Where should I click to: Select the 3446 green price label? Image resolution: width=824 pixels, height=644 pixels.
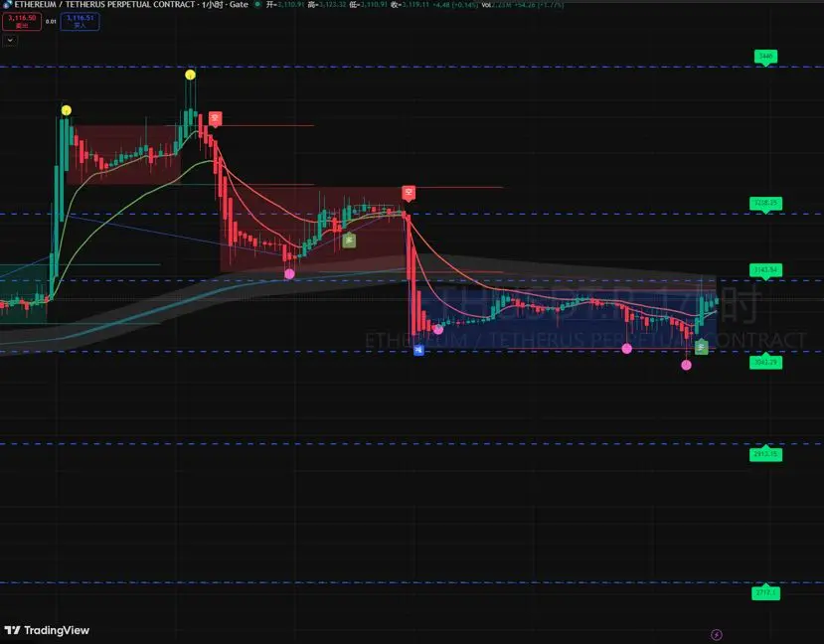point(765,57)
